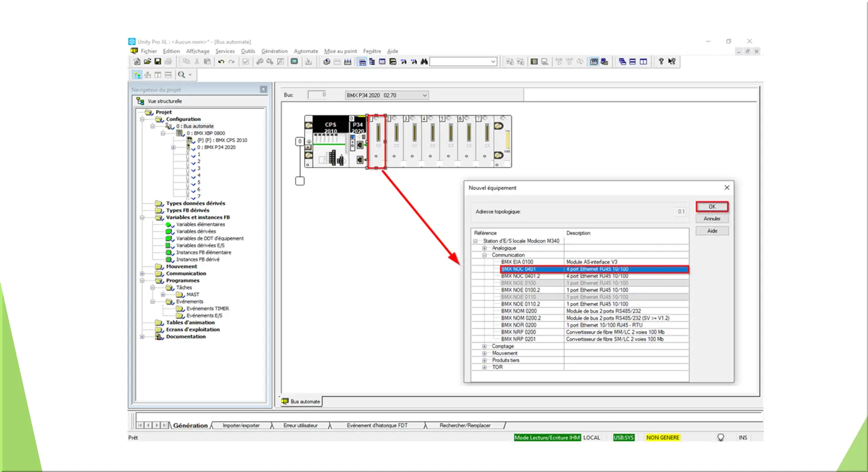Open the Mise au point menu
The image size is (868, 472).
341,51
